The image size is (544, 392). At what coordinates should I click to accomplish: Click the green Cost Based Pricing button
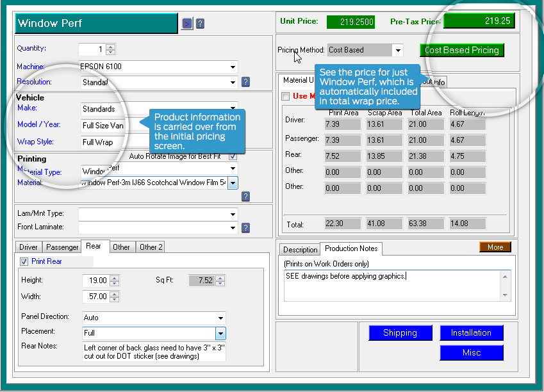(x=461, y=50)
